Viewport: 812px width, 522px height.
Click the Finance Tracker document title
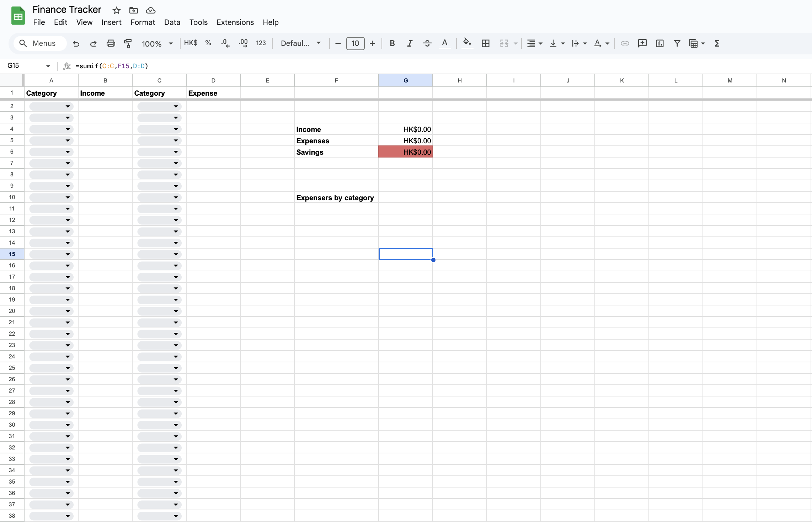[x=67, y=10]
